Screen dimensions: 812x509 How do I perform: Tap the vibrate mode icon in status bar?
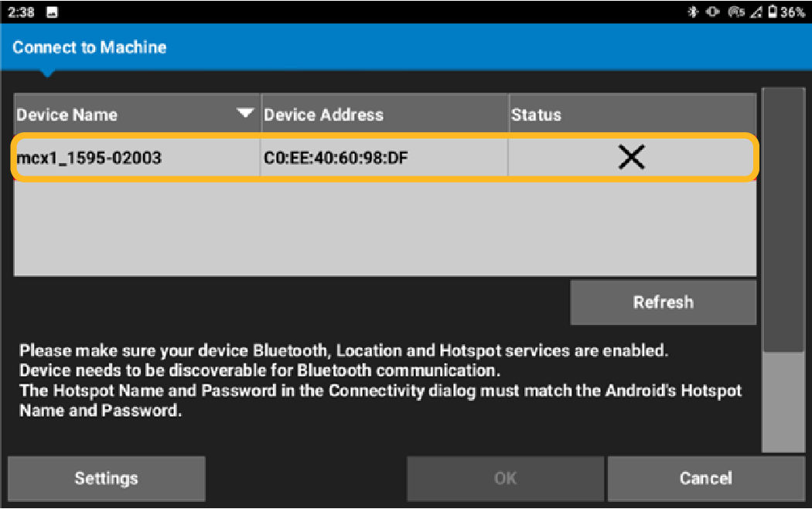[x=712, y=12]
